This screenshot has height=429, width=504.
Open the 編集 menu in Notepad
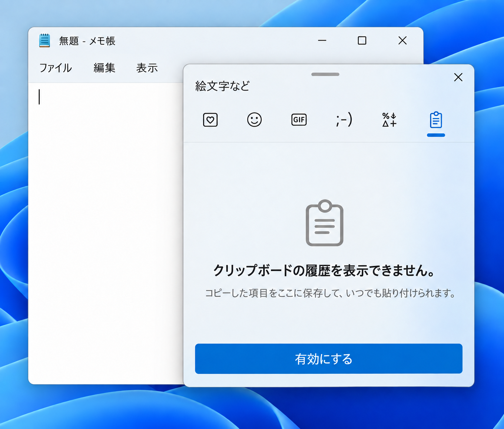pyautogui.click(x=105, y=68)
